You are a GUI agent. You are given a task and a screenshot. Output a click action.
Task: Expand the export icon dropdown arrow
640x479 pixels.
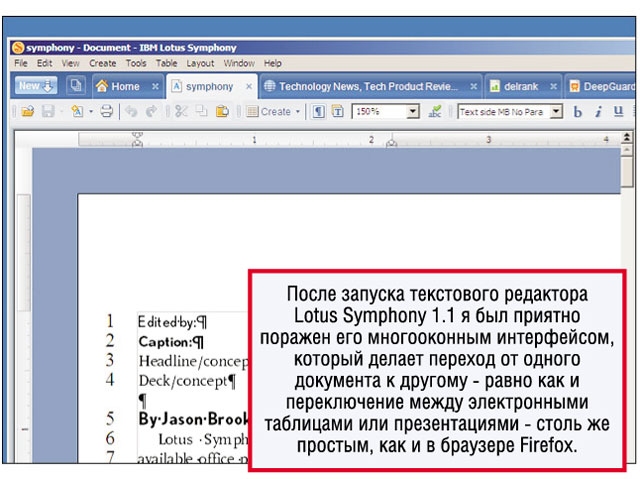click(91, 111)
